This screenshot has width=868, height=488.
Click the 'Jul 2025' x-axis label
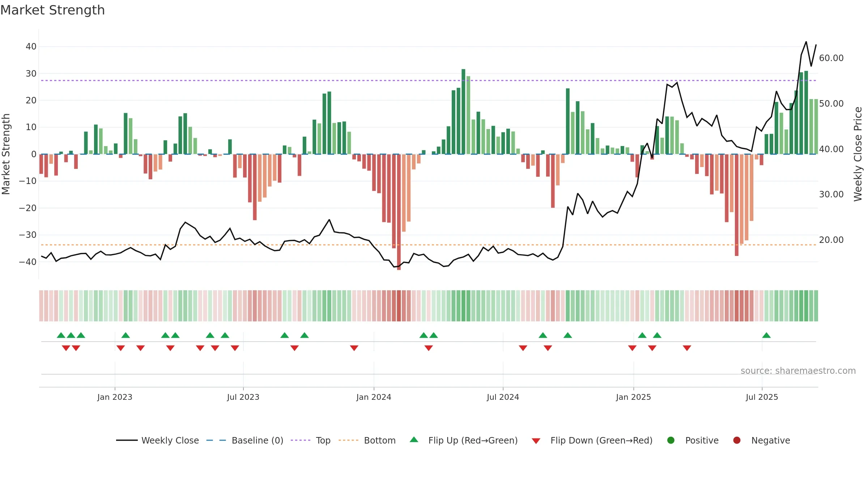(762, 397)
